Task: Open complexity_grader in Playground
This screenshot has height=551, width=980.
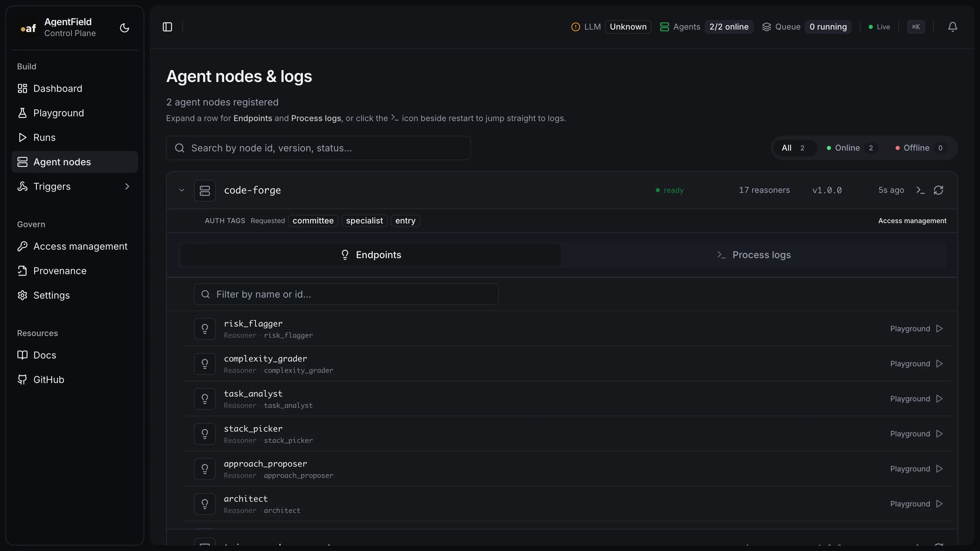Action: click(916, 364)
